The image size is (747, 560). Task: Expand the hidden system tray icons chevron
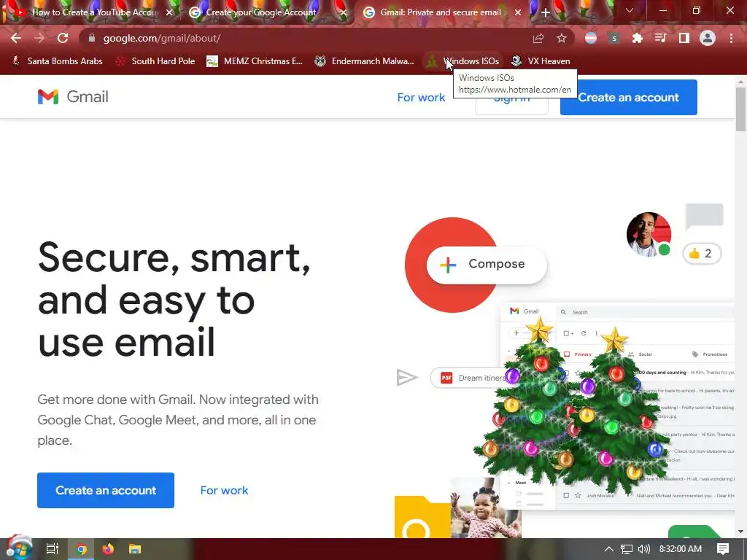click(609, 549)
